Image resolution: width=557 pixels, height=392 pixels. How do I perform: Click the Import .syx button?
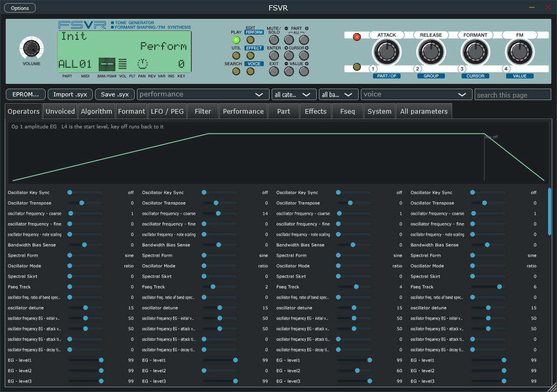coord(70,94)
